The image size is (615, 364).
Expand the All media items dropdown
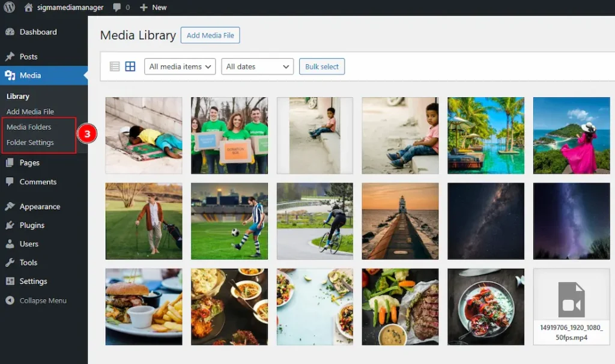pyautogui.click(x=180, y=67)
